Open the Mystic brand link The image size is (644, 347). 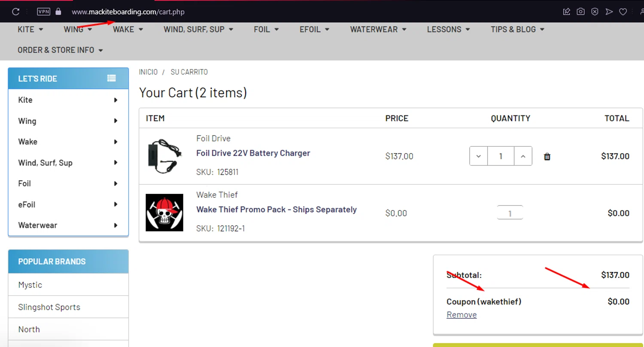click(x=30, y=285)
